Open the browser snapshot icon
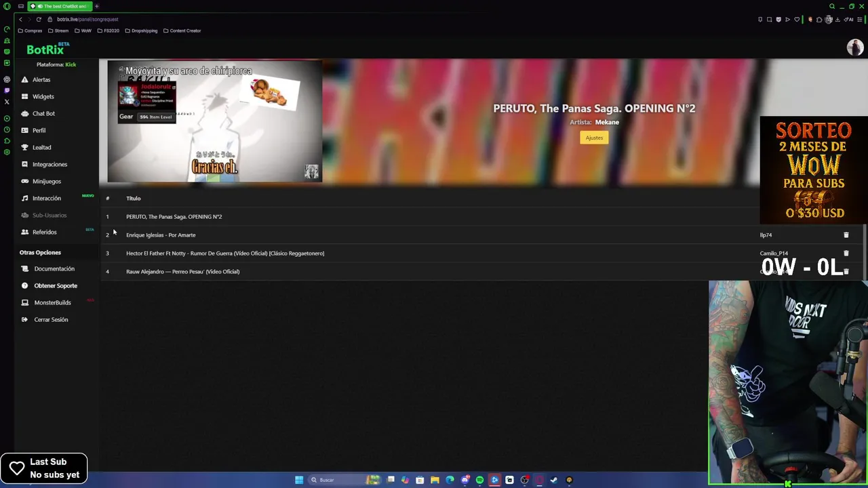This screenshot has height=488, width=868. pos(769,19)
